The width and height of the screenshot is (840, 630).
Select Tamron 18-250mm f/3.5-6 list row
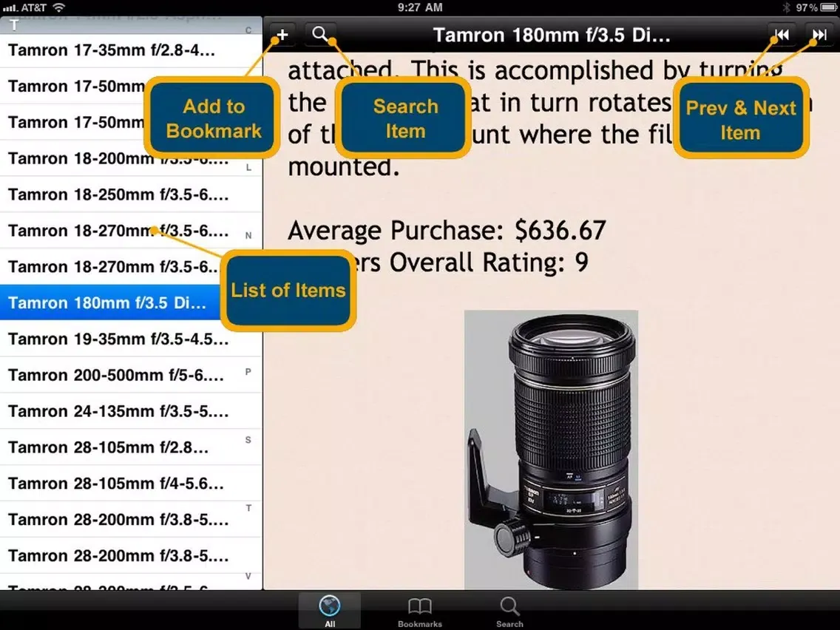[x=132, y=194]
